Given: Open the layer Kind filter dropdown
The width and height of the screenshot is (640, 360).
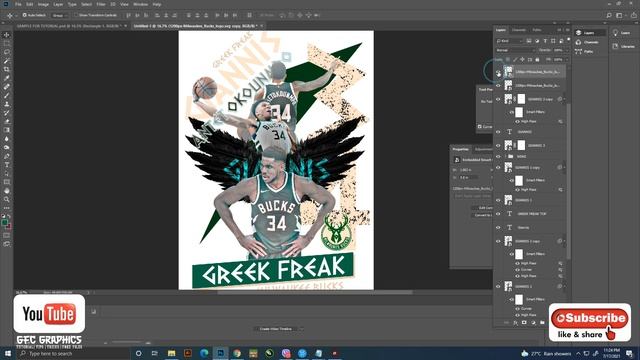Looking at the screenshot, I should click(x=509, y=41).
